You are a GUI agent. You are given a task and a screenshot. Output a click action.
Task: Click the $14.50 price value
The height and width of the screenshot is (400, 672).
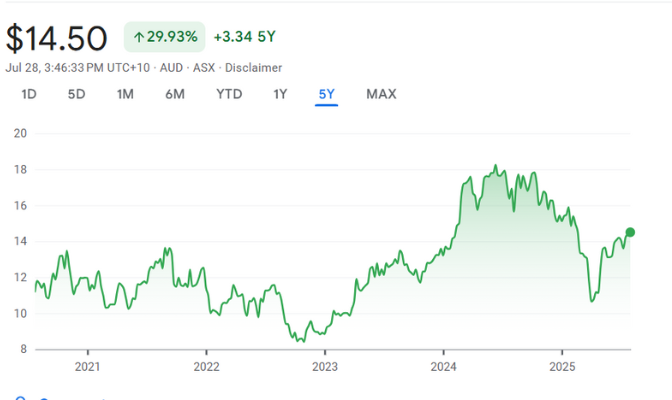pos(56,39)
